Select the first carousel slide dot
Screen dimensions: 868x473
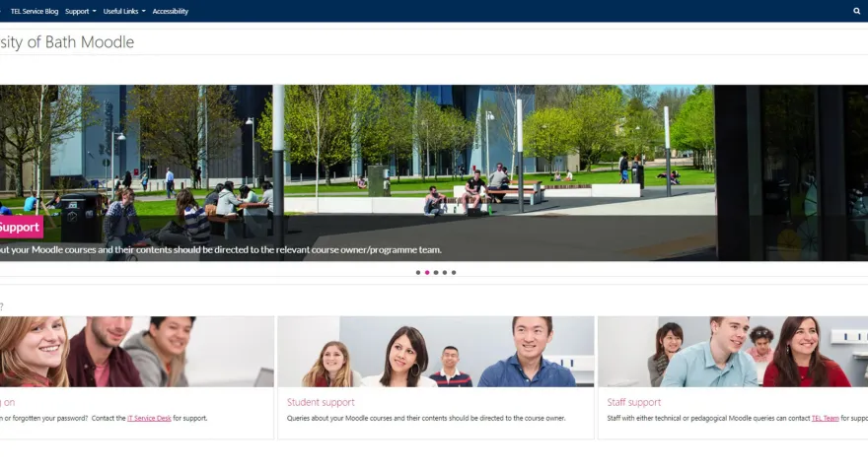pyautogui.click(x=418, y=273)
